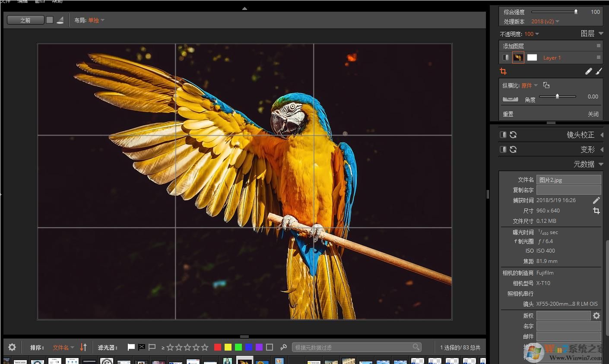Screen dimensions: 609x364
Task: Select the eraser tool icon
Action: [589, 71]
